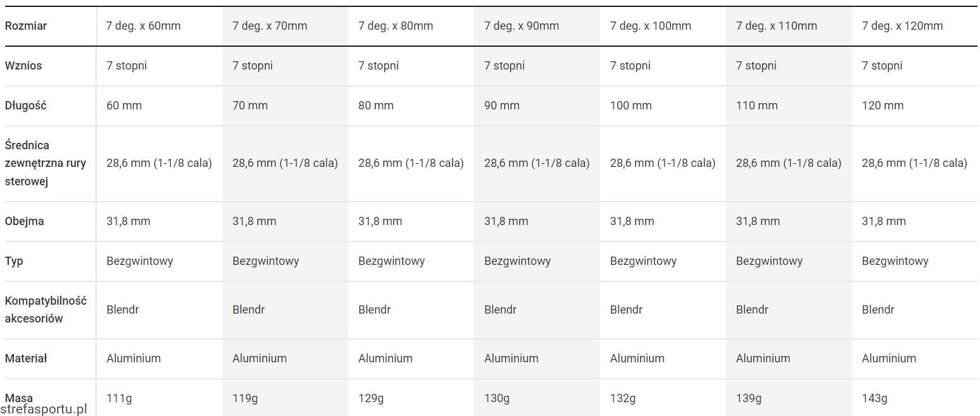The width and height of the screenshot is (980, 416).
Task: Click the "100 mm" length cell
Action: (631, 106)
